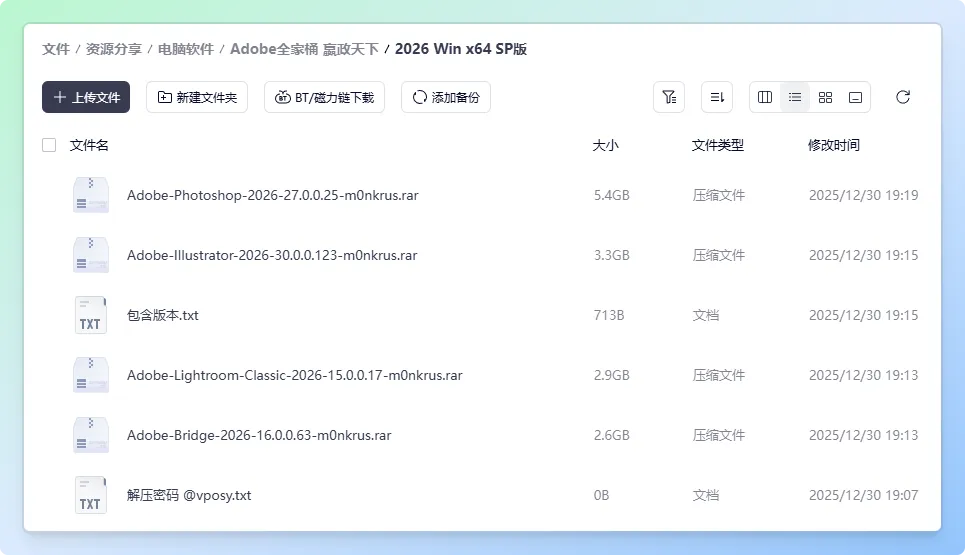Open 包含版本.txt file name
965x555 pixels.
click(162, 315)
